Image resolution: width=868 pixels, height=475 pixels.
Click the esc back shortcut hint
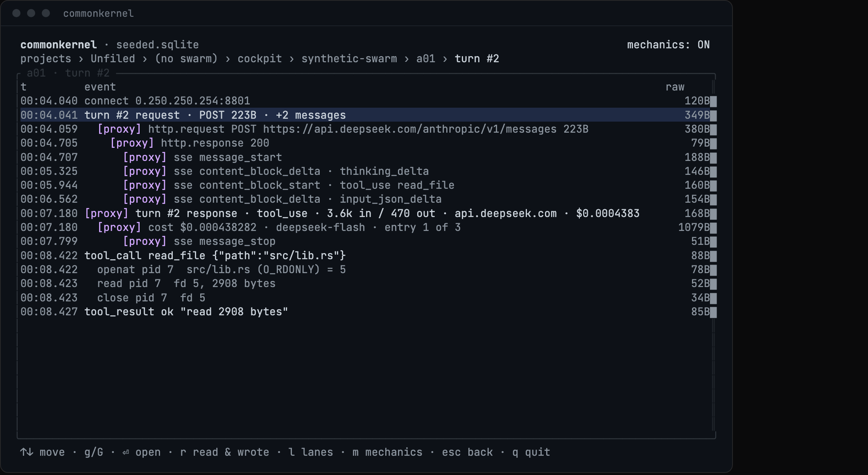pos(467,452)
